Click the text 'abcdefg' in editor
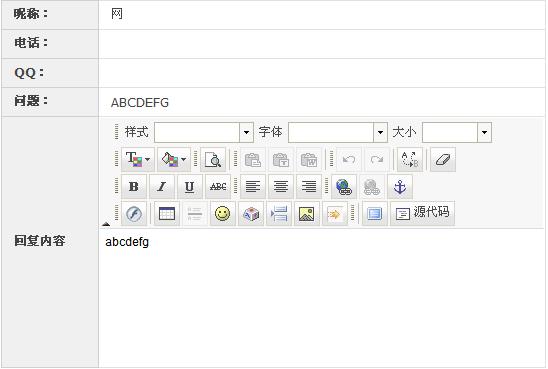 127,242
